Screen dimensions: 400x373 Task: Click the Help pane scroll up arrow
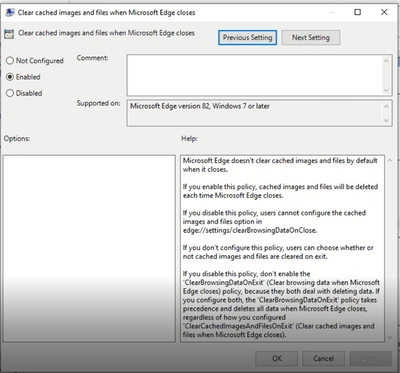tap(389, 160)
